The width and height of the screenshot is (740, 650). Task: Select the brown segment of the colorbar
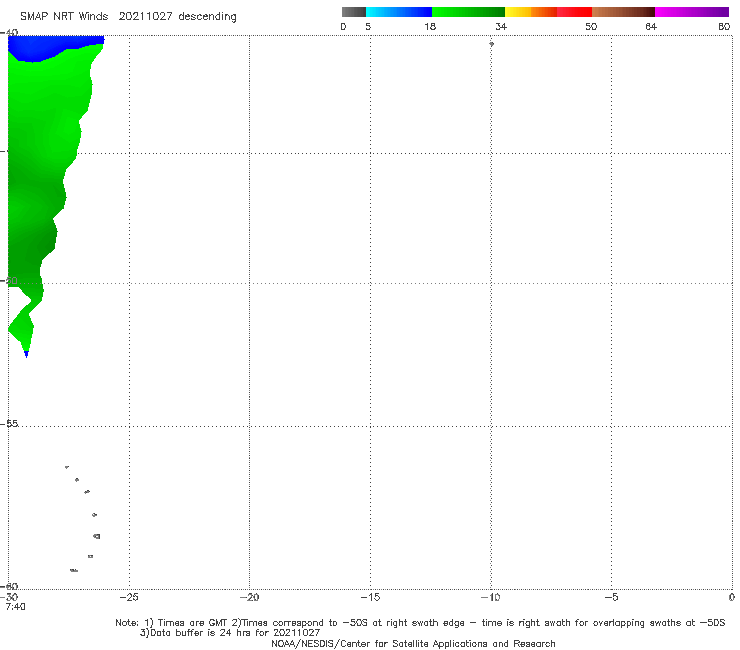pos(623,12)
